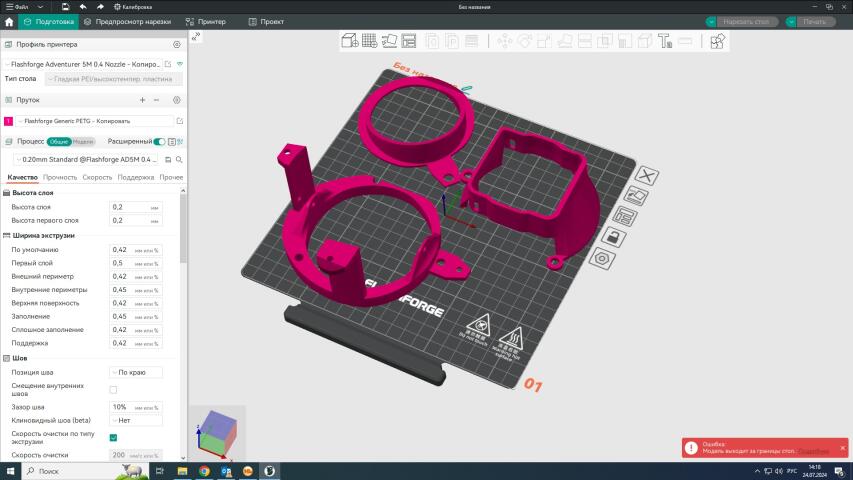
Task: Add a filament with the plus icon
Action: point(143,100)
